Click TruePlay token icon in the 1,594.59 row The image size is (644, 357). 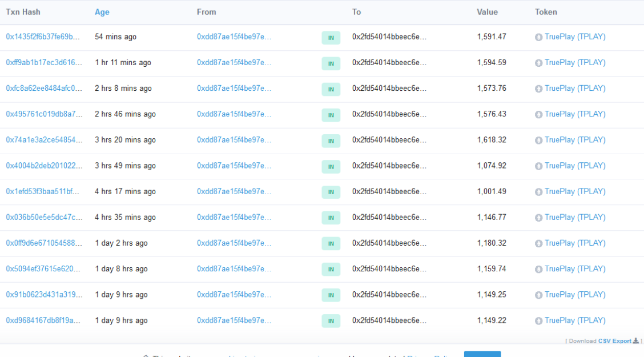[x=538, y=63]
